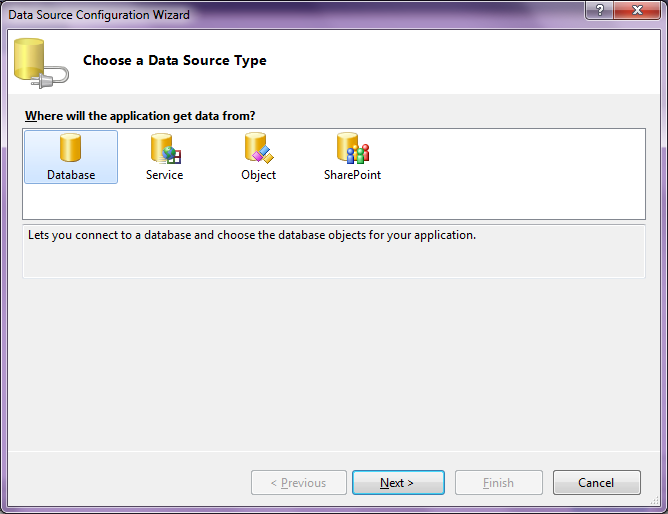Cancel the data source wizard

tap(596, 483)
